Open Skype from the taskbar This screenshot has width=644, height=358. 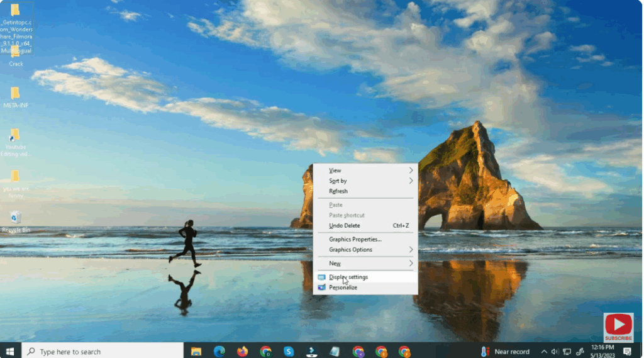pyautogui.click(x=289, y=352)
